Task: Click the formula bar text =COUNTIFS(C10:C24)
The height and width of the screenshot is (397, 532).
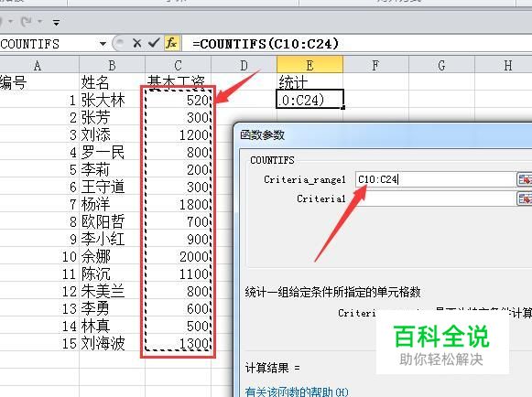Action: [x=266, y=44]
